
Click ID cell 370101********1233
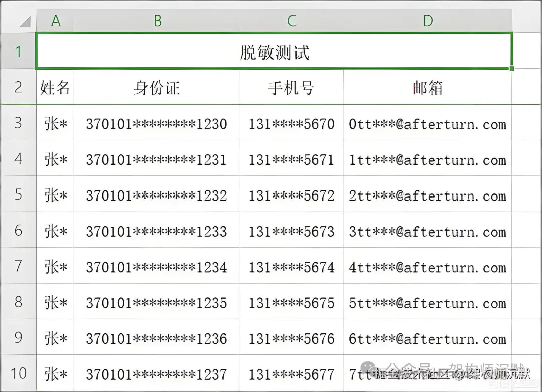[x=157, y=230]
